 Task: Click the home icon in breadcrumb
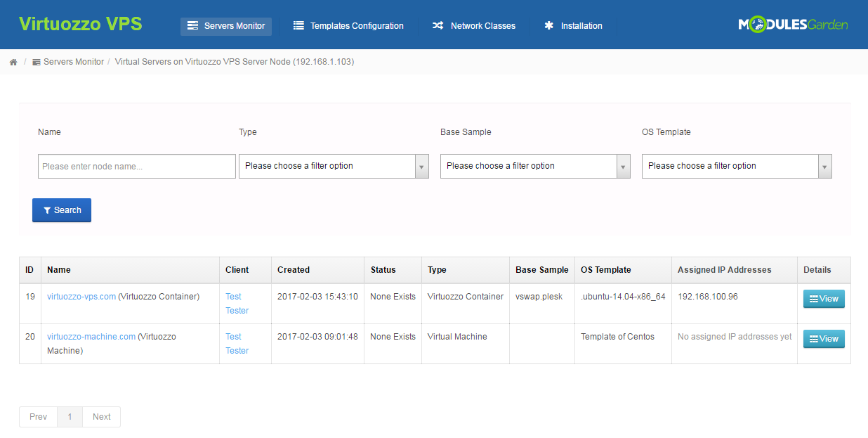pyautogui.click(x=13, y=63)
